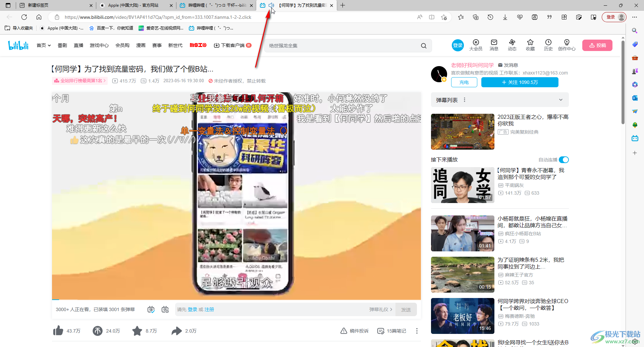Open 动态 feed icon
The height and width of the screenshot is (347, 644).
[x=512, y=45]
